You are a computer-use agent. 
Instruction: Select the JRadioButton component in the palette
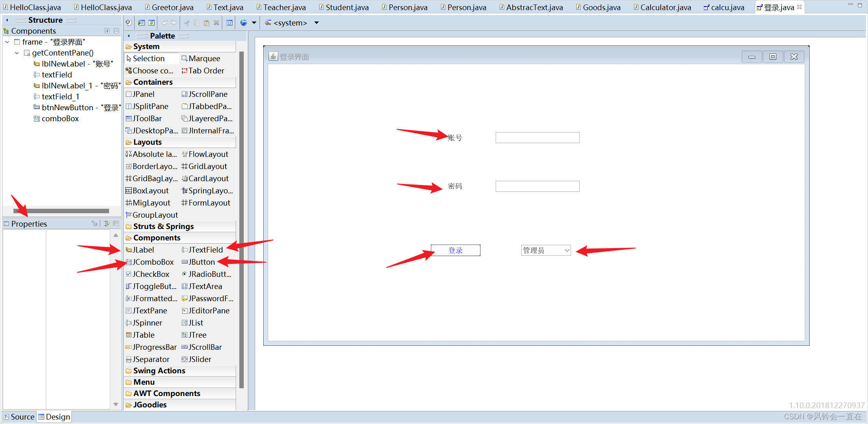coord(208,274)
